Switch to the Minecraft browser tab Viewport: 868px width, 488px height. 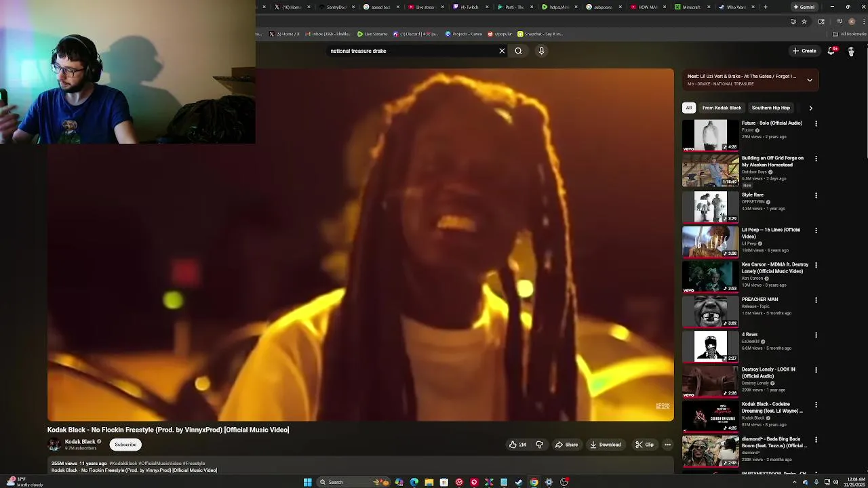coord(691,7)
